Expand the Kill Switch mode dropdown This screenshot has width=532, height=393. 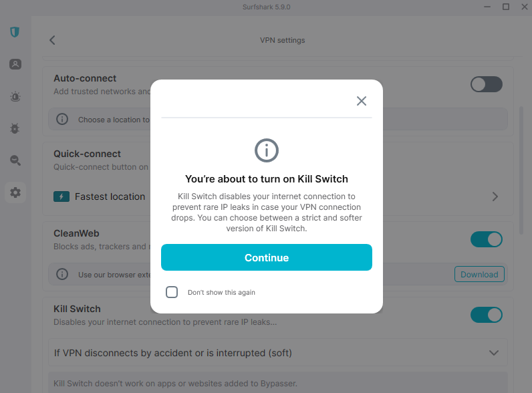494,353
